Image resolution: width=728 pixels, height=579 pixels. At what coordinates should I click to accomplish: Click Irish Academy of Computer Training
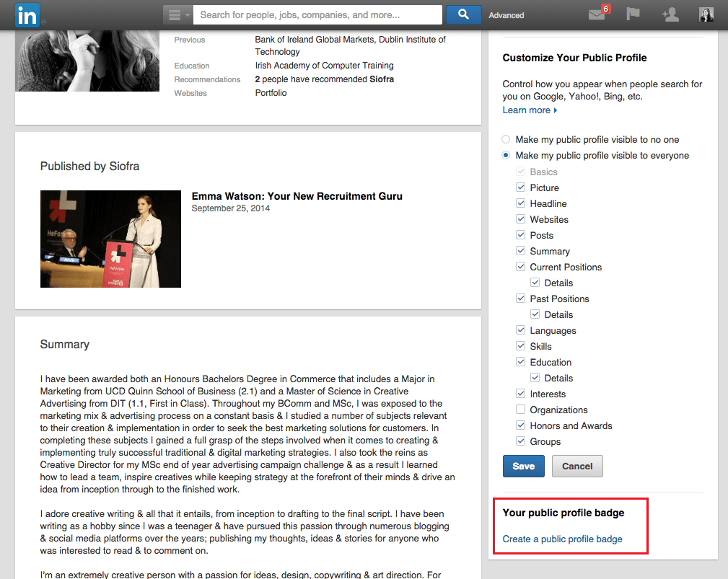point(324,66)
